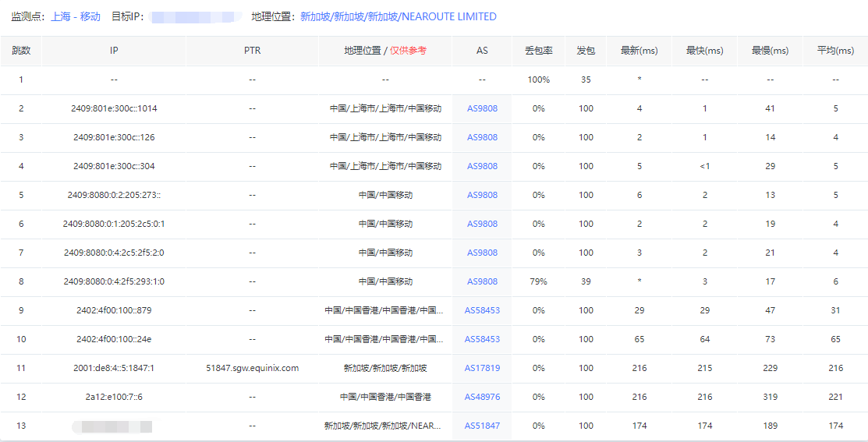Select location 新加坡/新加坡/新加坡 in hop 11
The height and width of the screenshot is (442, 868).
(x=385, y=368)
